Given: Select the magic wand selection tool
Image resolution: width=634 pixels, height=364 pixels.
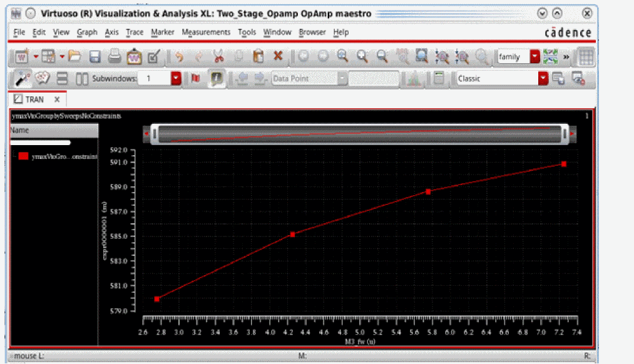Looking at the screenshot, I should [23, 78].
